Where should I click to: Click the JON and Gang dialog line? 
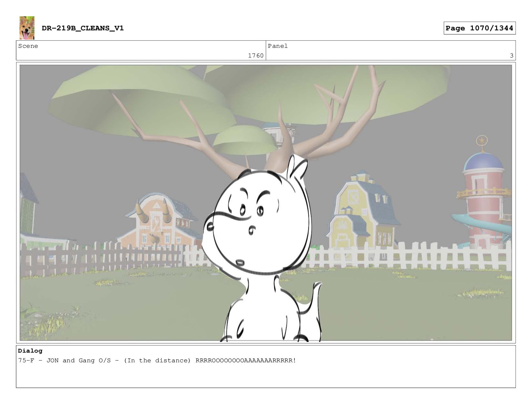tap(157, 360)
